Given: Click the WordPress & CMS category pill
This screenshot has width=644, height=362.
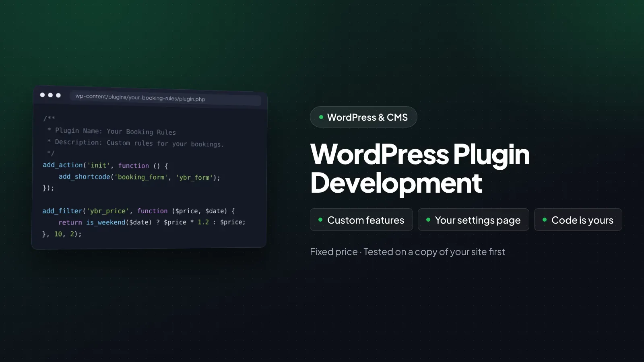Looking at the screenshot, I should tap(363, 117).
